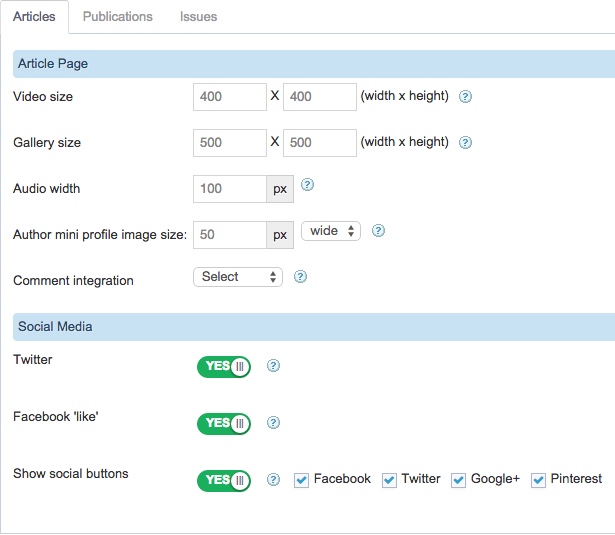Open help icon for Gallery size

pos(465,142)
